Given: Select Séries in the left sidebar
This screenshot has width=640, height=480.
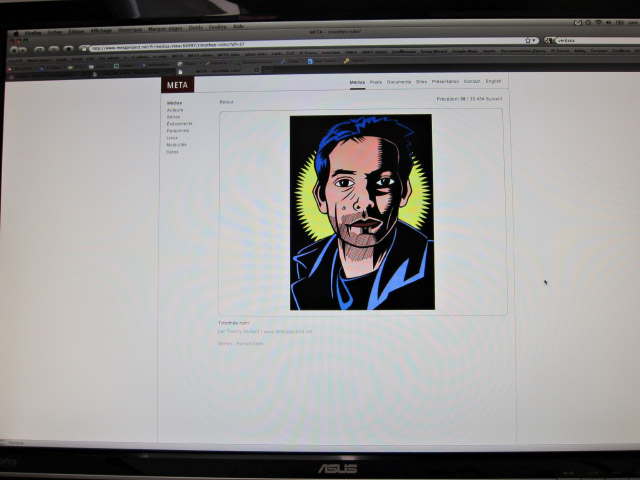Looking at the screenshot, I should [173, 117].
